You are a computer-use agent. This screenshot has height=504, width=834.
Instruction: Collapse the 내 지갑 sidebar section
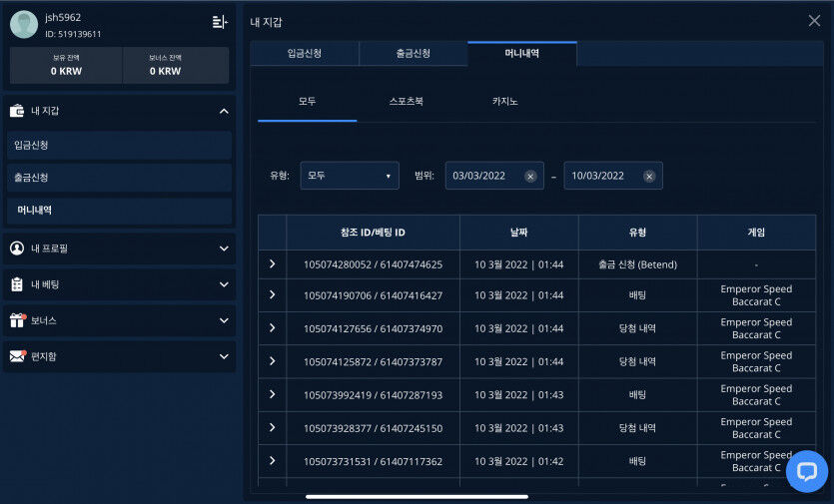coord(224,111)
